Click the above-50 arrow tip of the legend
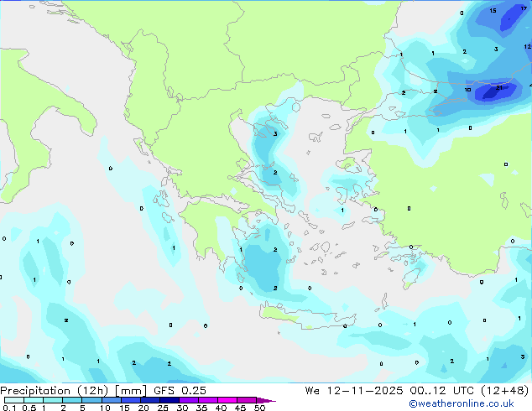532x411 pixels. pyautogui.click(x=266, y=400)
